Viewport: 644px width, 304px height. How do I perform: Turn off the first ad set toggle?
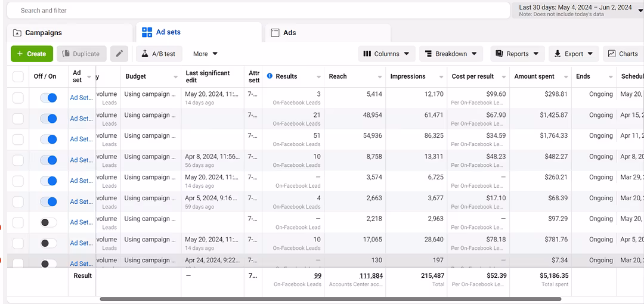[x=48, y=98]
